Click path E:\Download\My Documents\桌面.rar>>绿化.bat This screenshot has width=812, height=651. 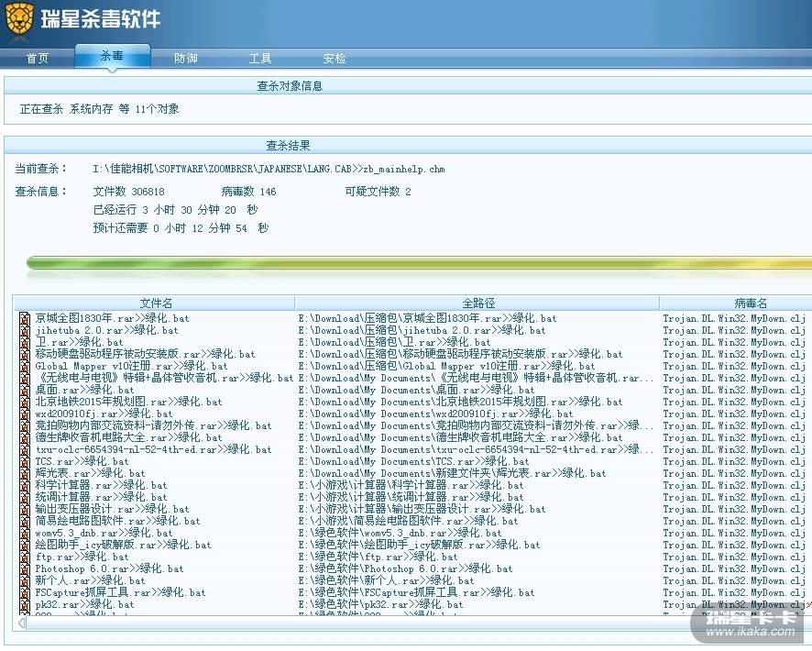[x=416, y=390]
